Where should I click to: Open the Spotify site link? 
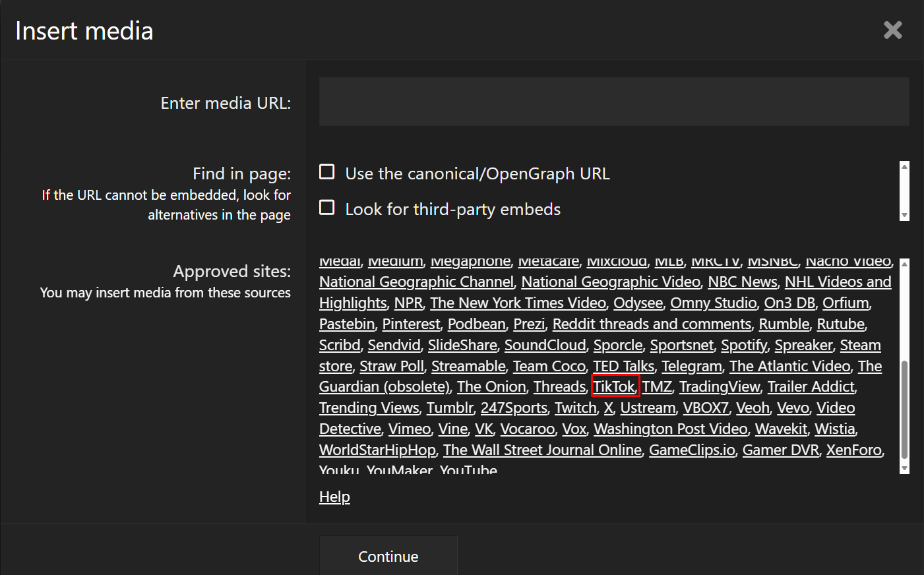744,346
